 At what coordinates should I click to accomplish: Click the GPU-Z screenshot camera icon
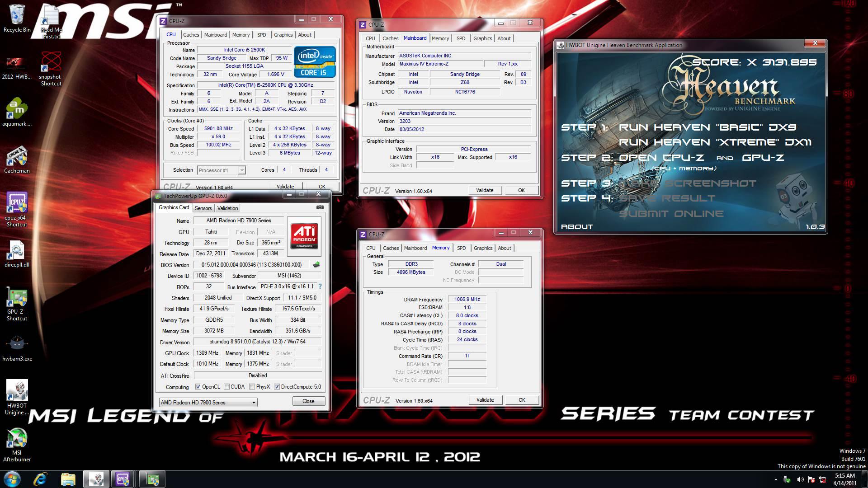320,207
